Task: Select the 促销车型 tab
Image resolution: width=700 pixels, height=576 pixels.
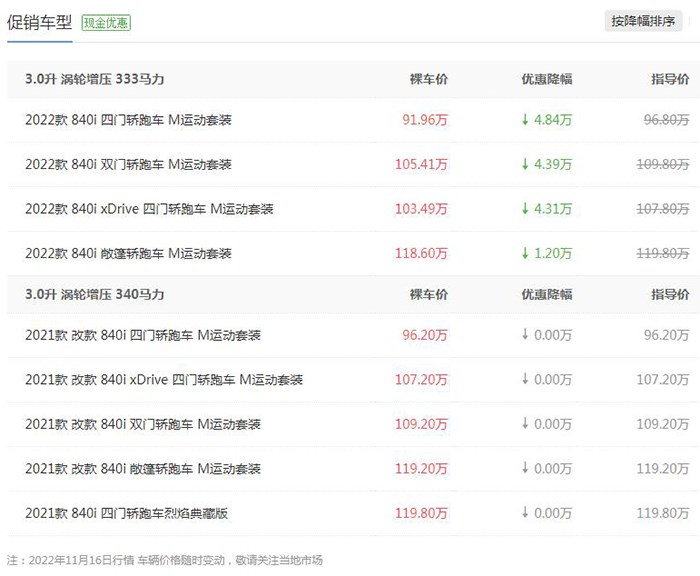Action: (x=39, y=22)
